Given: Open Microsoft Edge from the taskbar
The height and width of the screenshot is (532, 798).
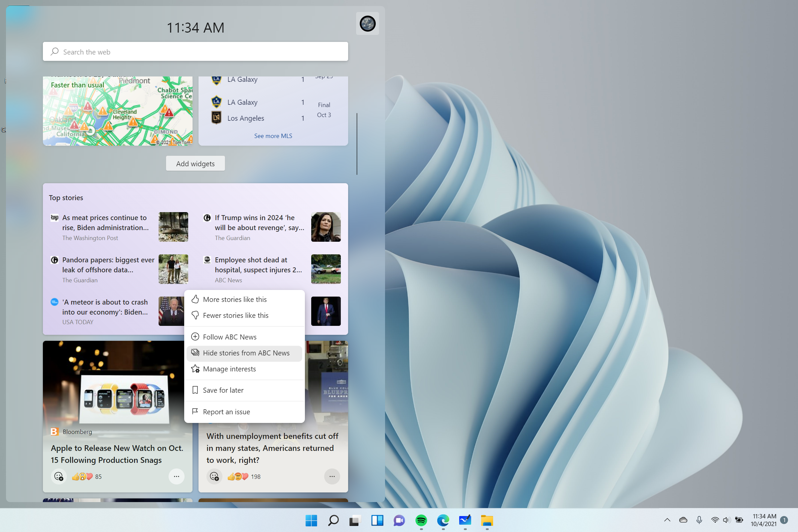Looking at the screenshot, I should 443,520.
